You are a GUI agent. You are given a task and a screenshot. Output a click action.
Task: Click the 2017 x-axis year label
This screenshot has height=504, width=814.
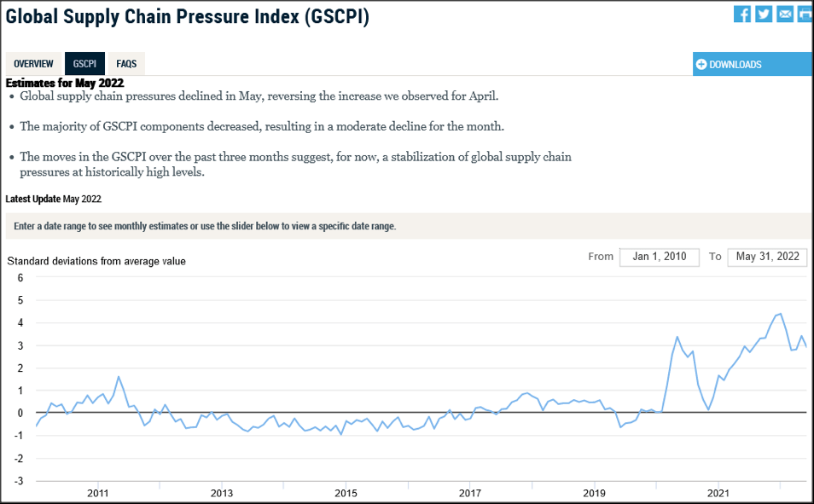point(469,493)
